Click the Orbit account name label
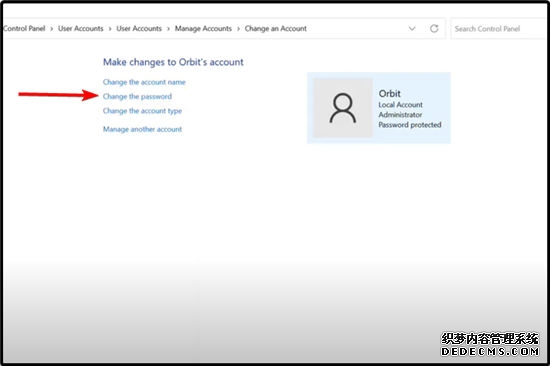The width and height of the screenshot is (550, 366). pos(389,94)
